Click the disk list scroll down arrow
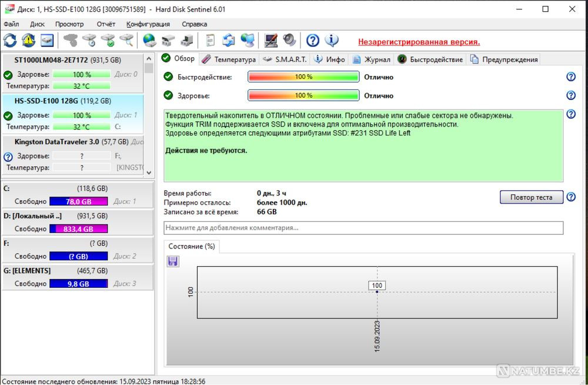Screen dimensions: 588x385 point(149,172)
